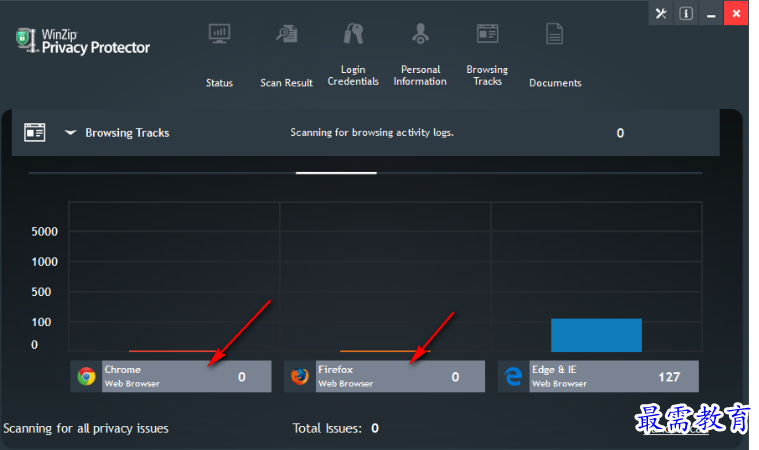Open the Scan Result section
This screenshot has height=450, width=759.
(286, 35)
